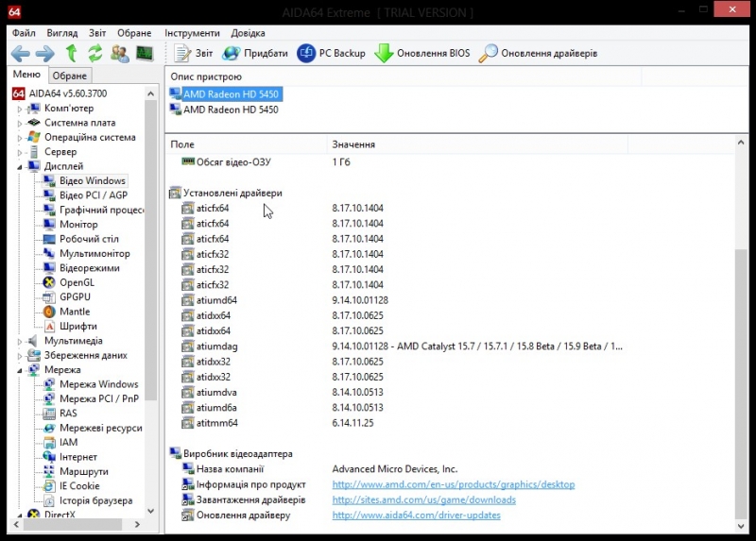Refresh using the green circular arrows icon
The image size is (756, 541).
click(95, 53)
